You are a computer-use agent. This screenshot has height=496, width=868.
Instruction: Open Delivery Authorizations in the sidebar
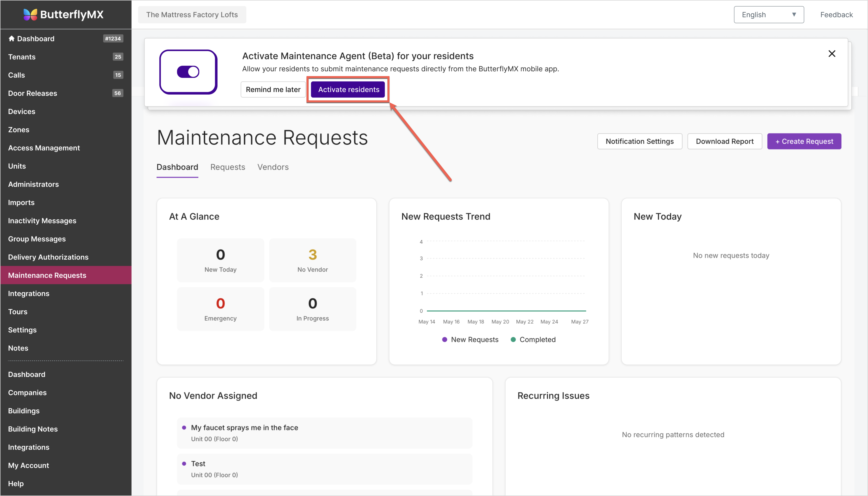click(66, 257)
